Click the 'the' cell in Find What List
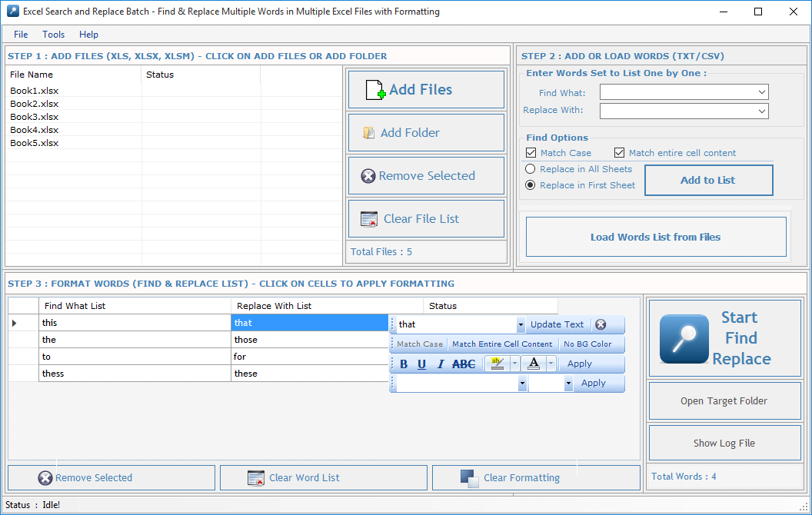The width and height of the screenshot is (812, 515). click(x=135, y=340)
